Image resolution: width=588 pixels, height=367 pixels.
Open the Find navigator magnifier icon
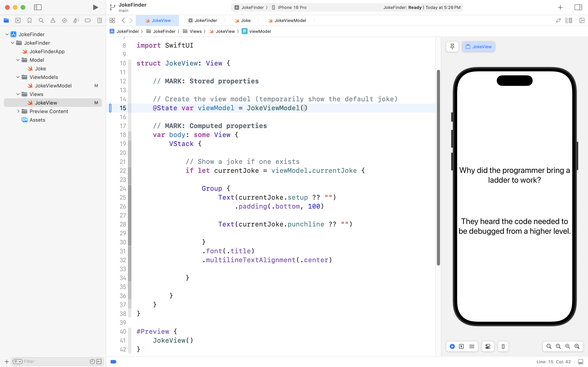pos(41,20)
